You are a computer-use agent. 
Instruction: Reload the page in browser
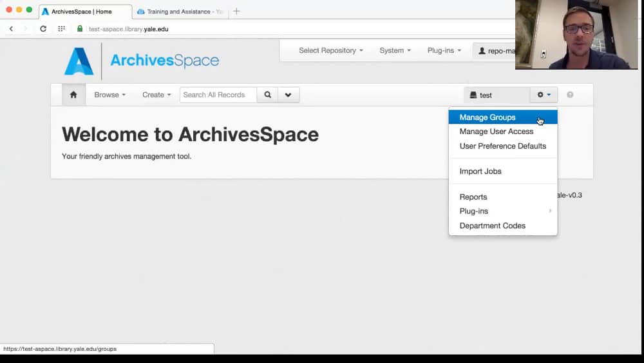pyautogui.click(x=43, y=29)
